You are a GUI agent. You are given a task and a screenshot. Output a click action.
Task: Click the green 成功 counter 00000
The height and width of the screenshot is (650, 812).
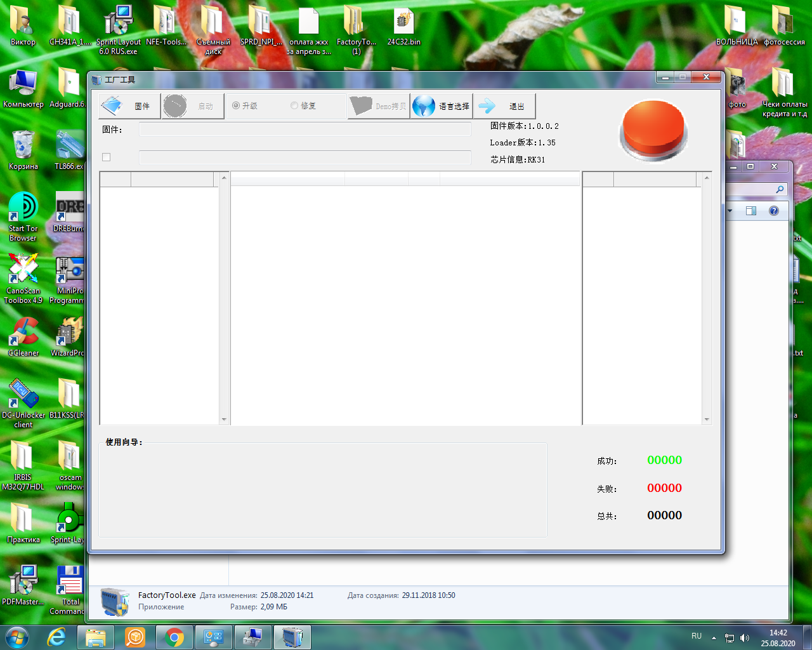pyautogui.click(x=664, y=460)
